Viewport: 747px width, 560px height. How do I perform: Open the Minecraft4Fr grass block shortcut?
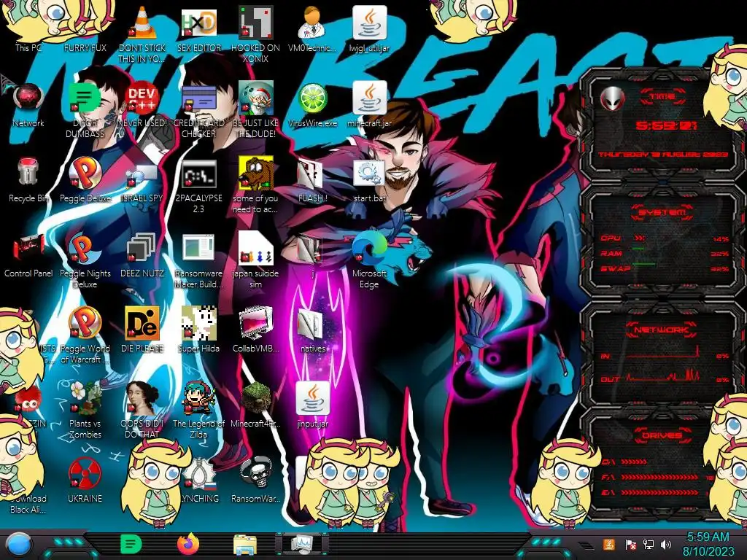[255, 405]
